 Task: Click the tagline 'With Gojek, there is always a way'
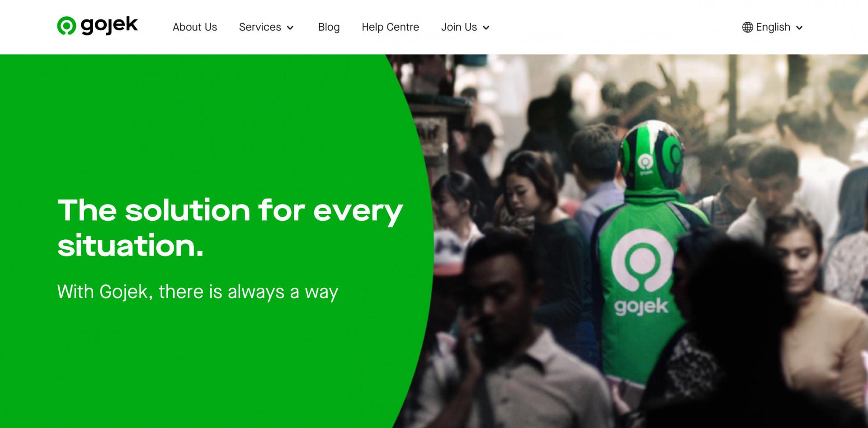click(x=198, y=292)
